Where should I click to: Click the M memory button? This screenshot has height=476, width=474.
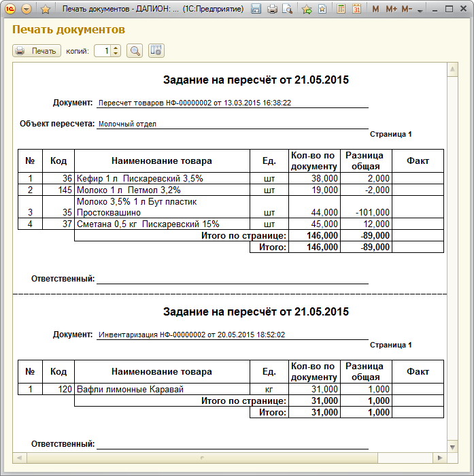[x=375, y=10]
